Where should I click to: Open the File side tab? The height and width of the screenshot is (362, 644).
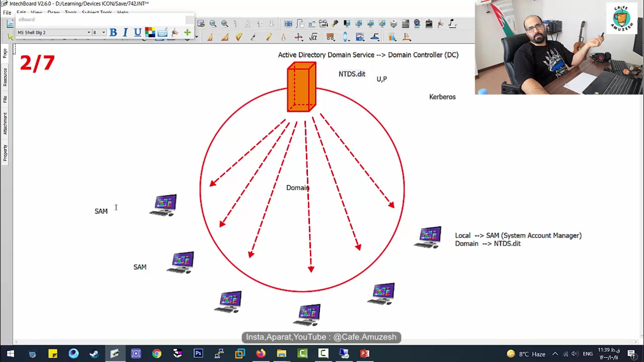(x=5, y=99)
